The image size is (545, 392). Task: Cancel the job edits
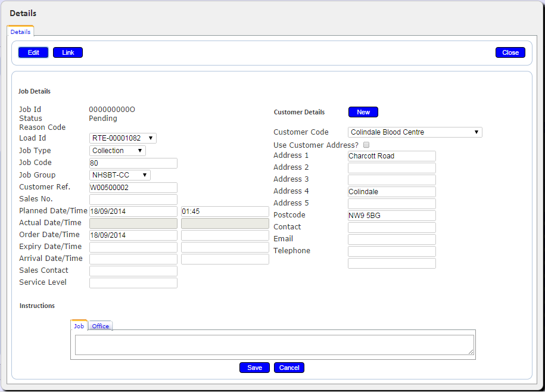[x=289, y=368]
